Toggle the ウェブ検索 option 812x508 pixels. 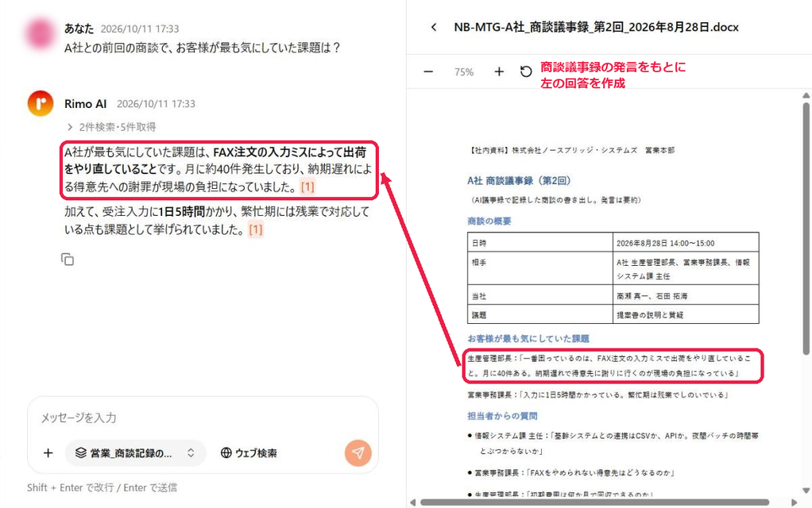click(249, 453)
